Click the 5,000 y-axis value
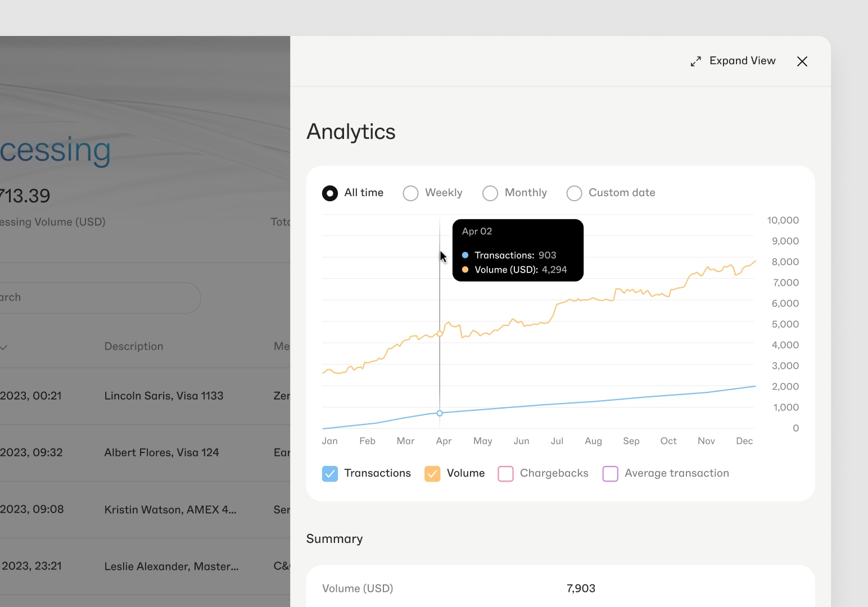Image resolution: width=868 pixels, height=607 pixels. point(785,324)
